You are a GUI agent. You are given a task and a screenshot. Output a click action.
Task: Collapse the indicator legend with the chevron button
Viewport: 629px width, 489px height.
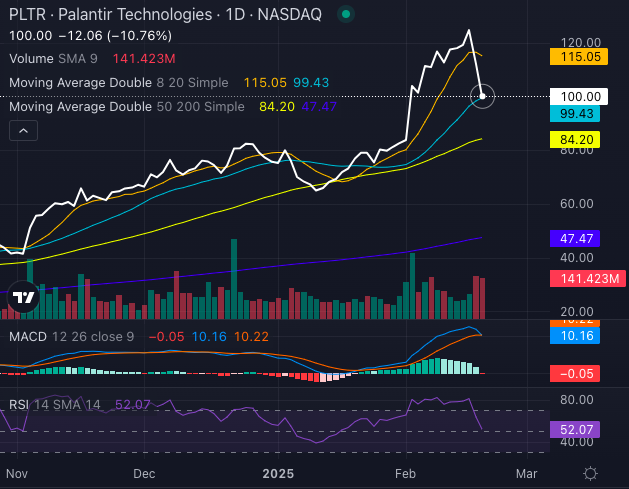pyautogui.click(x=23, y=130)
